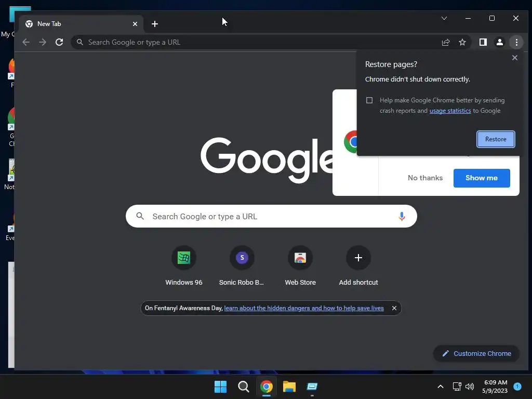Image resolution: width=532 pixels, height=399 pixels.
Task: Open the clock showing 6:09 AM
Action: [495, 387]
